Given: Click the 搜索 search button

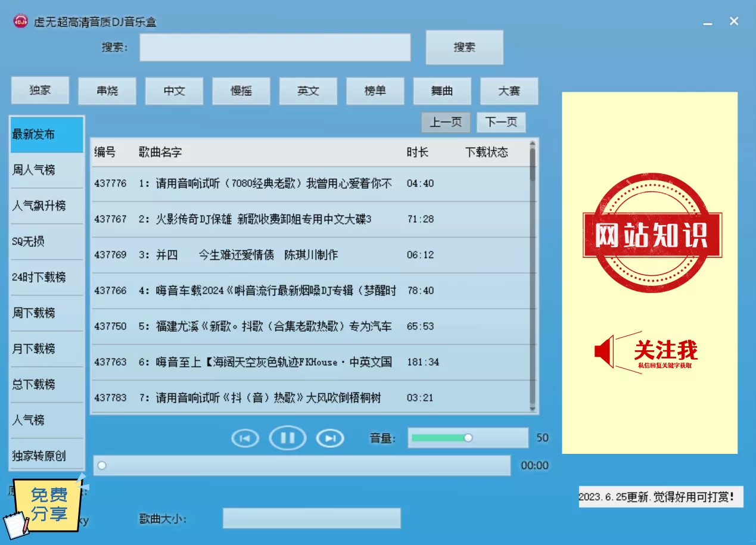Looking at the screenshot, I should click(464, 48).
